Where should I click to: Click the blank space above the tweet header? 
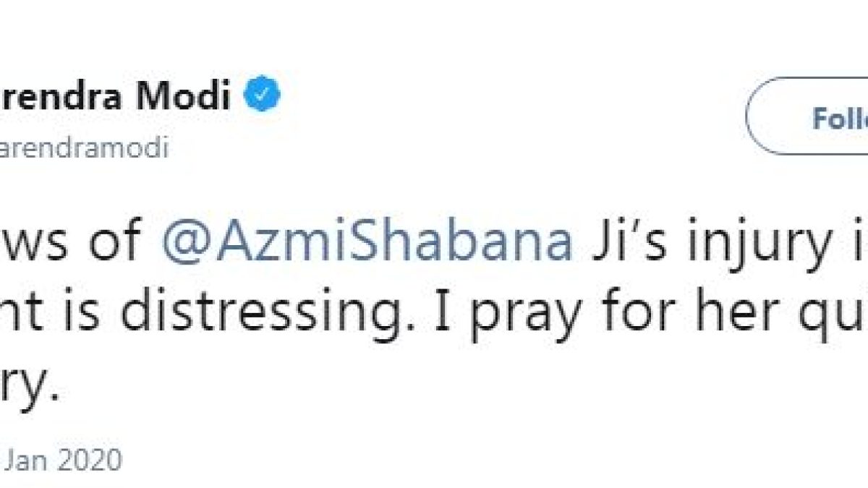[434, 36]
